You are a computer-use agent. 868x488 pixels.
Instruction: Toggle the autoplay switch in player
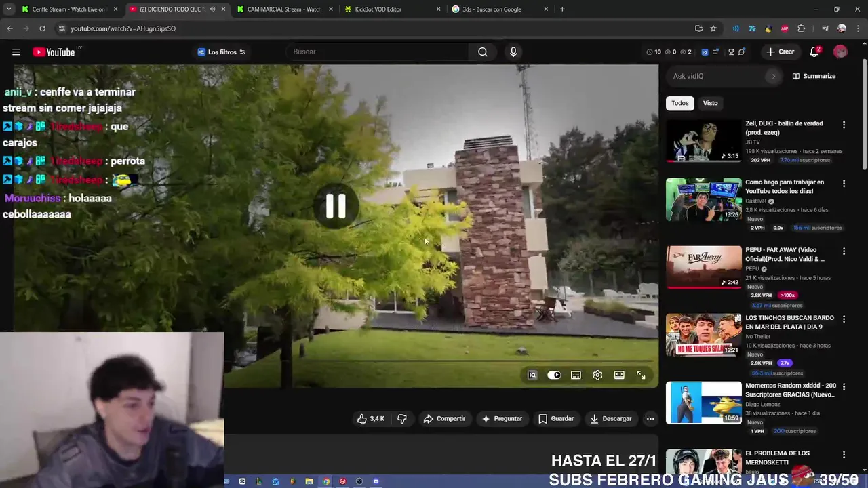coord(554,375)
